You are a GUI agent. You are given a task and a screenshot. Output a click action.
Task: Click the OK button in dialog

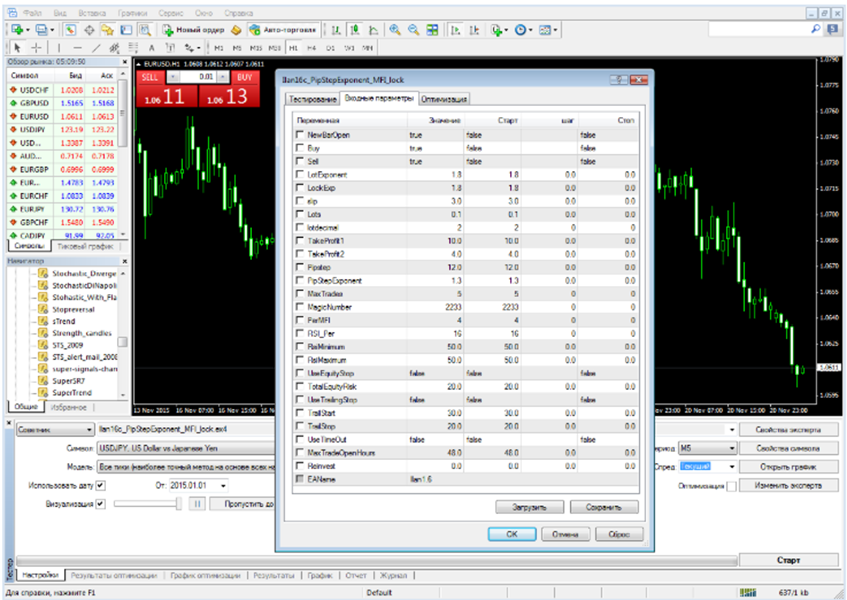point(511,534)
